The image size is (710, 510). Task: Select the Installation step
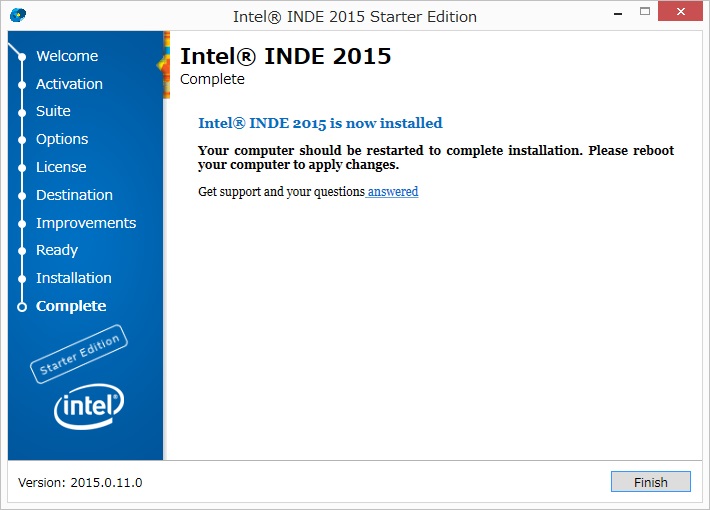coord(74,278)
